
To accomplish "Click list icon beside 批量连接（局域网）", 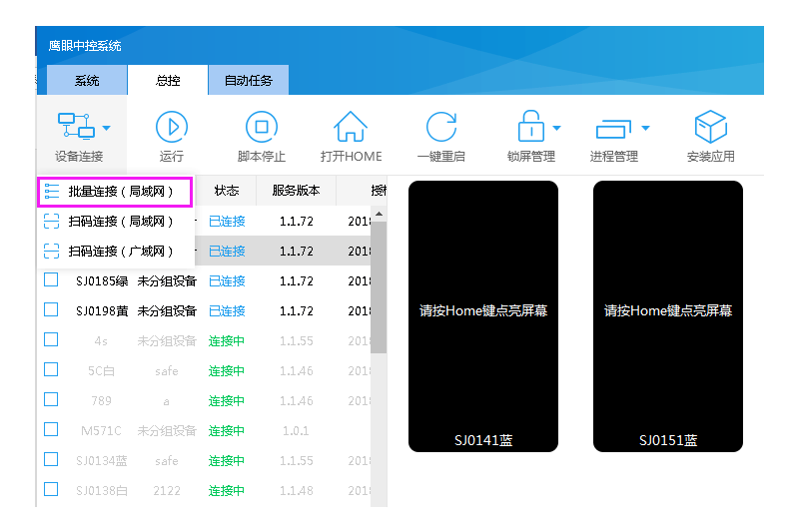I will click(x=52, y=192).
